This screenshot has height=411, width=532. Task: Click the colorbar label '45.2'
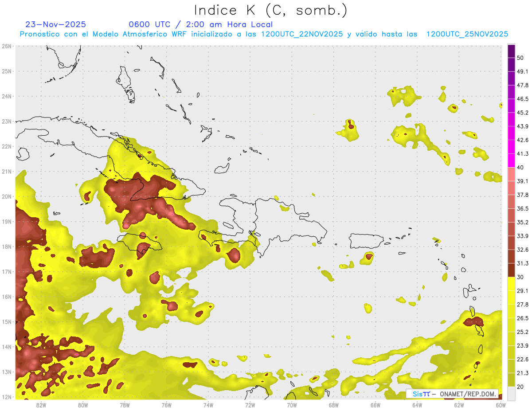pos(522,113)
